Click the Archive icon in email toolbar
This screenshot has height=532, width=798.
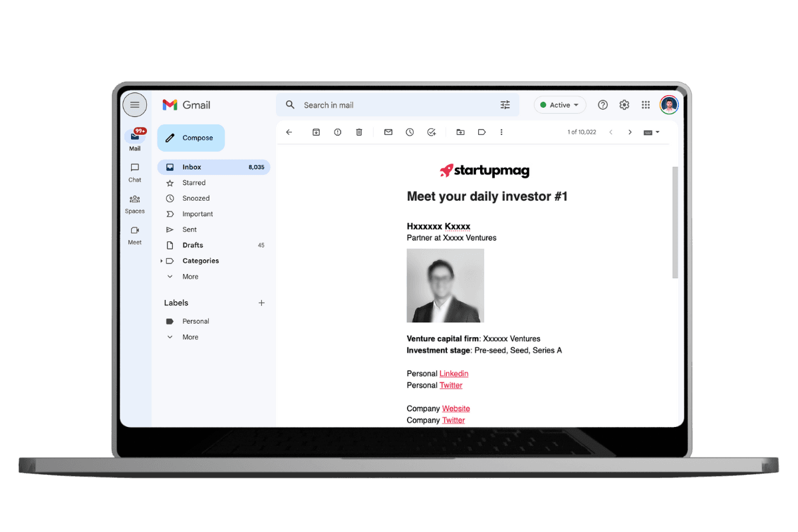click(316, 132)
